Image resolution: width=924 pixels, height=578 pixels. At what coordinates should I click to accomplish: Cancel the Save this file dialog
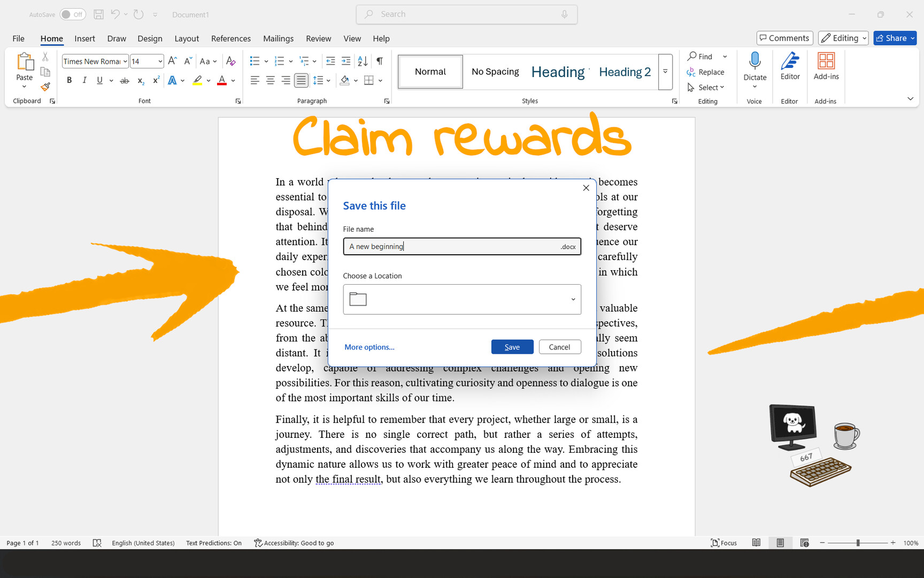(x=560, y=347)
